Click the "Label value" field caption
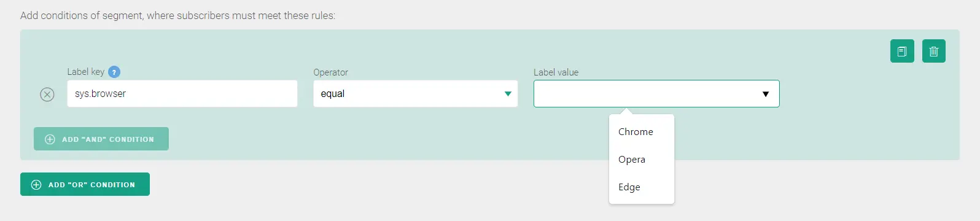Image resolution: width=980 pixels, height=221 pixels. click(x=556, y=72)
